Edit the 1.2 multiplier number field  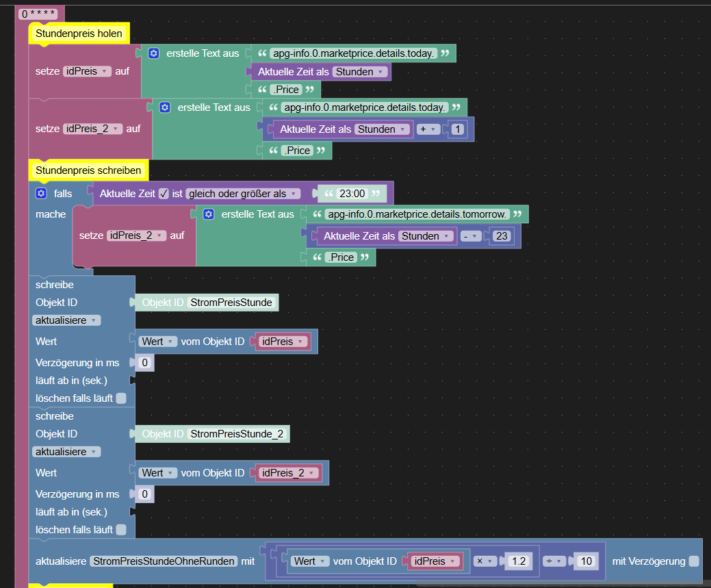(519, 561)
